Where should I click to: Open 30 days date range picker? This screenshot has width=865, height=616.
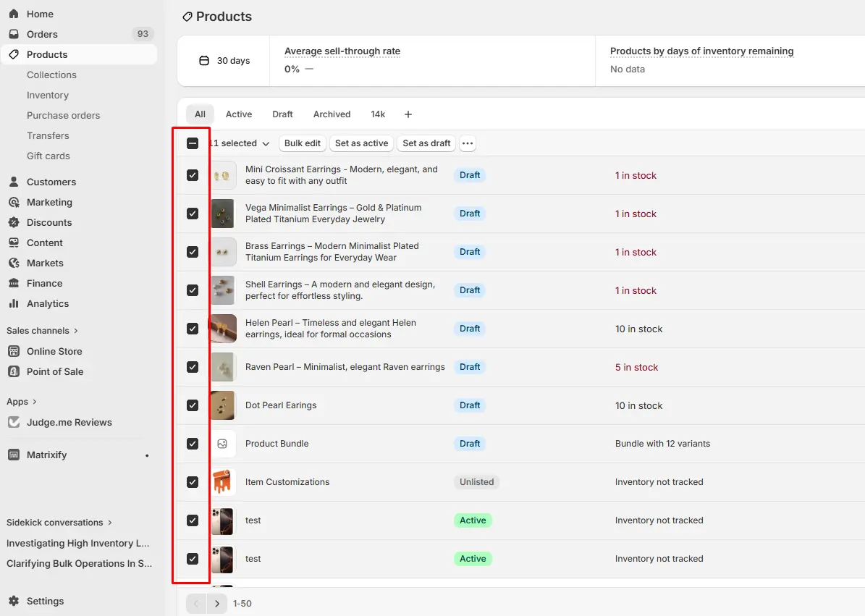coord(224,61)
